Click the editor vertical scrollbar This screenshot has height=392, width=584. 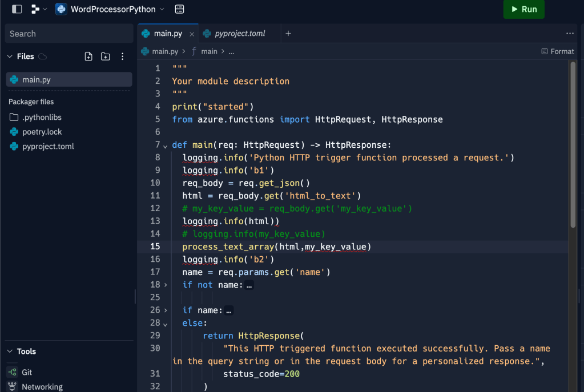573,144
